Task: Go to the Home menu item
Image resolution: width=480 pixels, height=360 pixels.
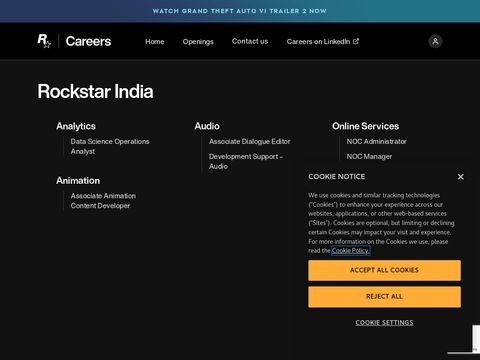Action: [155, 42]
